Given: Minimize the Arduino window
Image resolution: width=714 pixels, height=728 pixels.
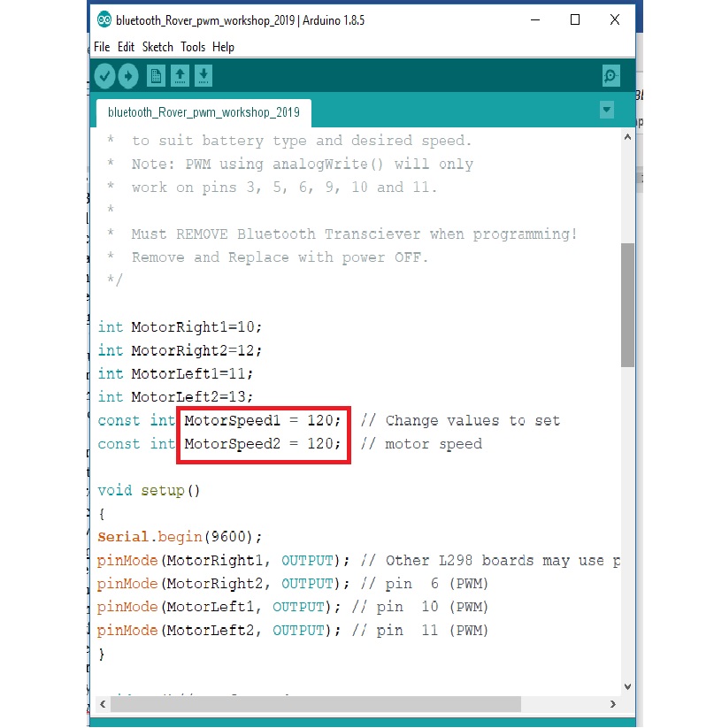Looking at the screenshot, I should coord(535,20).
